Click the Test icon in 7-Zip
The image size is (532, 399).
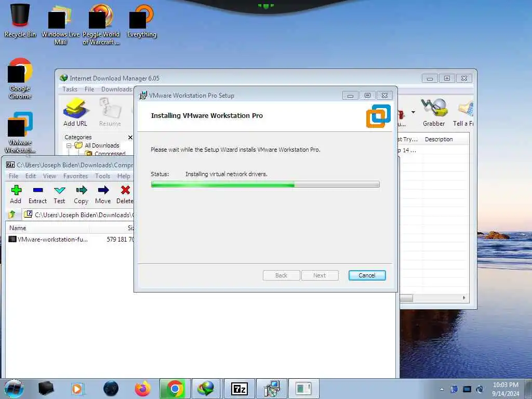click(59, 194)
